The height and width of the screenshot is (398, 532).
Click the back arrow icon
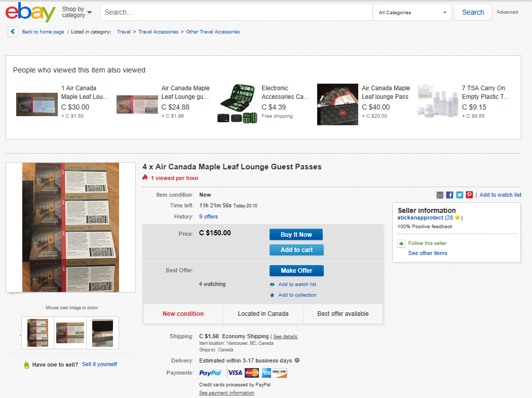(x=13, y=31)
